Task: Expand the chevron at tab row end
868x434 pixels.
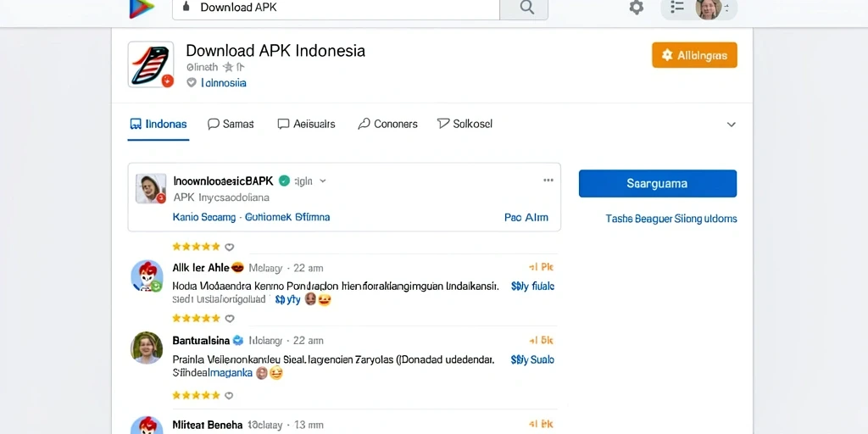Action: [x=732, y=125]
